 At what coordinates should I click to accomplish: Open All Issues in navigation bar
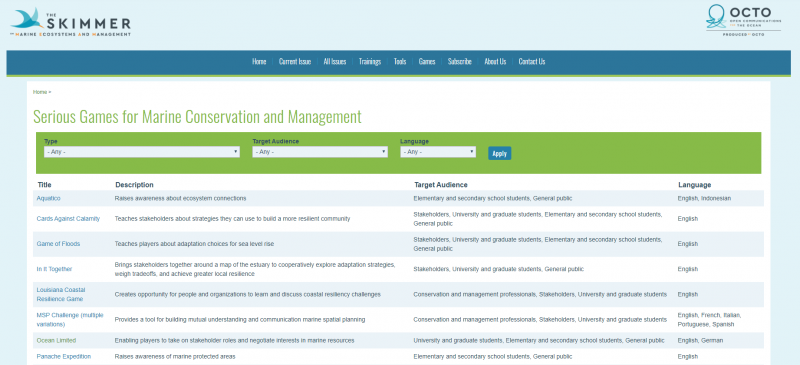coord(335,62)
